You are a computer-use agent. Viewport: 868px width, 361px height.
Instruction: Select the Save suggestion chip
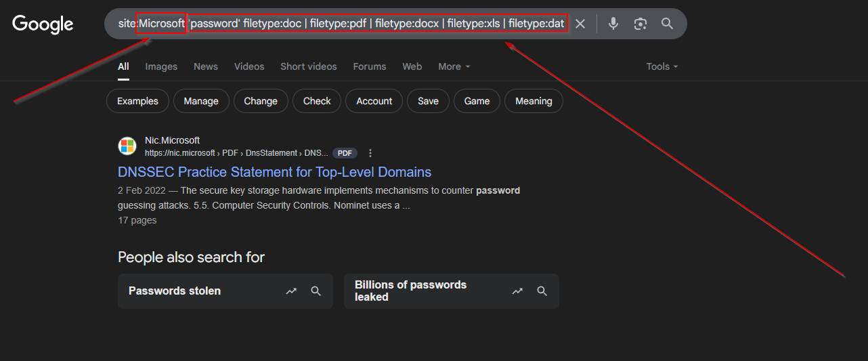click(x=428, y=101)
